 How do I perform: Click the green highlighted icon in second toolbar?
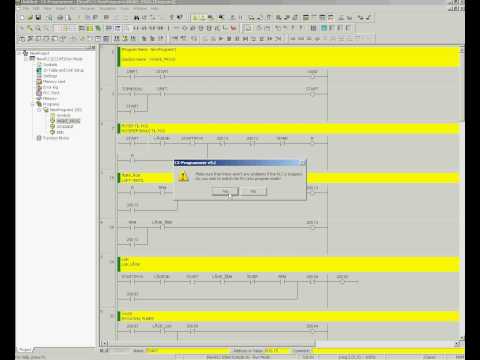tap(324, 28)
